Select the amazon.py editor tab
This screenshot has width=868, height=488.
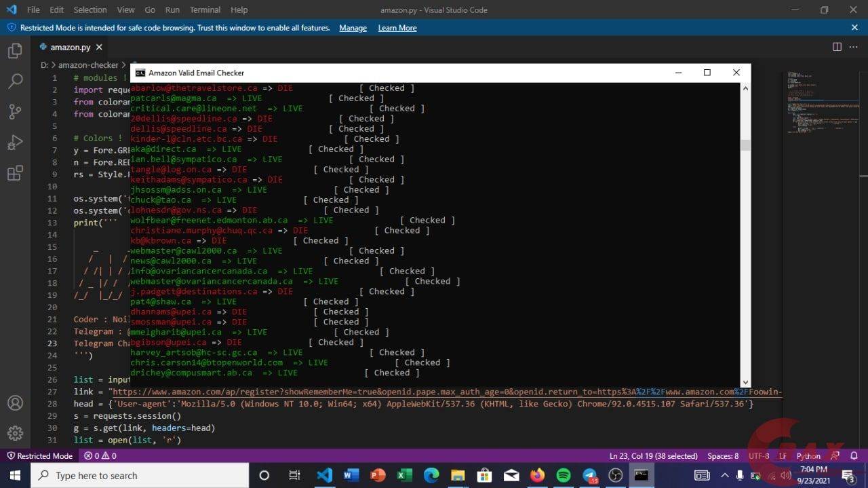70,47
